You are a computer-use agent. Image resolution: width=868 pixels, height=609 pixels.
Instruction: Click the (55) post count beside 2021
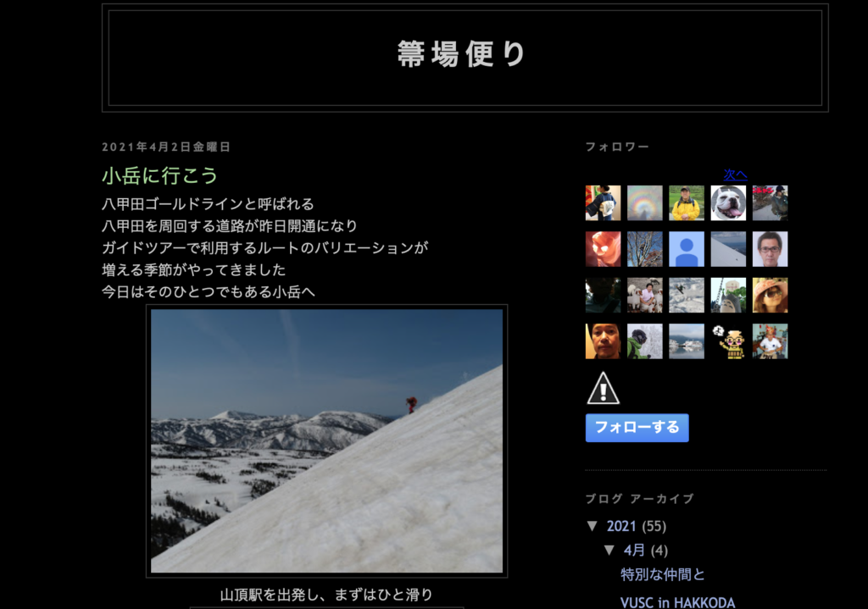pos(654,526)
